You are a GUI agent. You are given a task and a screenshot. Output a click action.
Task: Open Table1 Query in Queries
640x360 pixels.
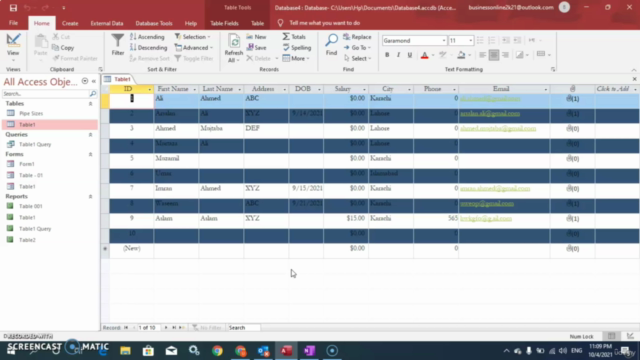tap(35, 144)
